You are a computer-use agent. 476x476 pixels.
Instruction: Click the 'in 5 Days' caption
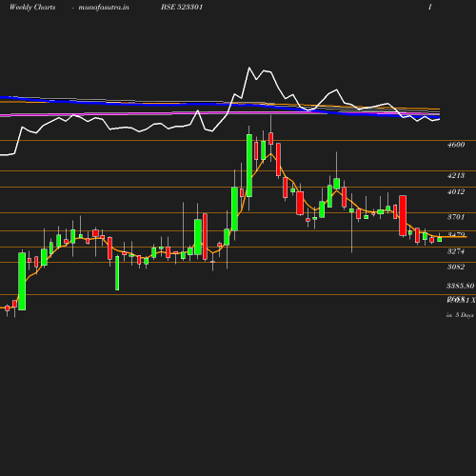pos(460,315)
